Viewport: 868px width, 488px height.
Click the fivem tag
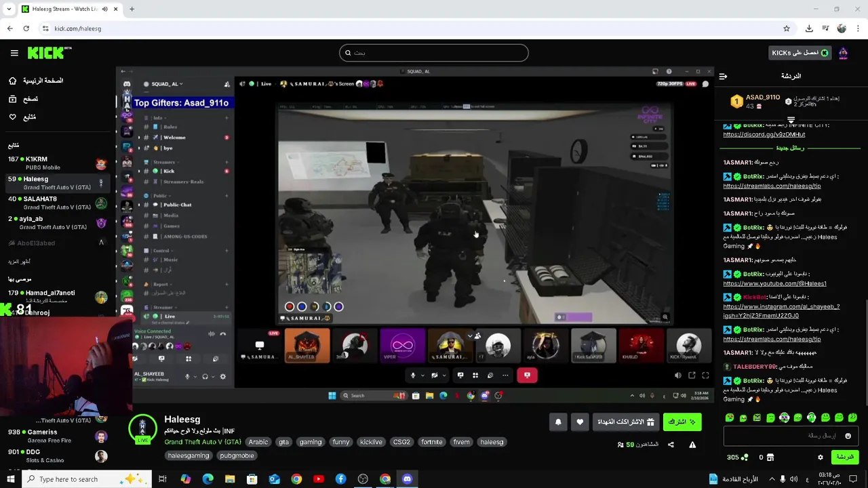click(x=462, y=442)
